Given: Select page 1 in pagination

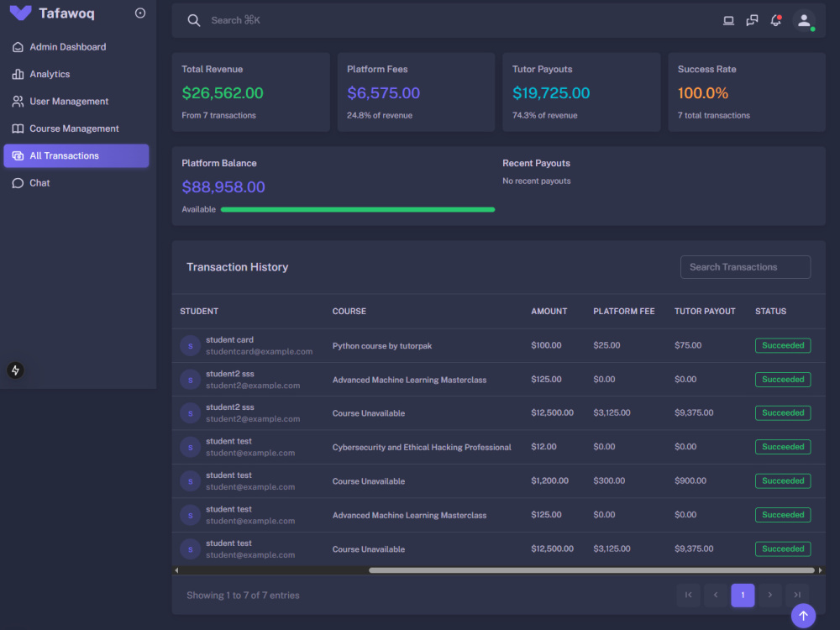Looking at the screenshot, I should tap(743, 596).
